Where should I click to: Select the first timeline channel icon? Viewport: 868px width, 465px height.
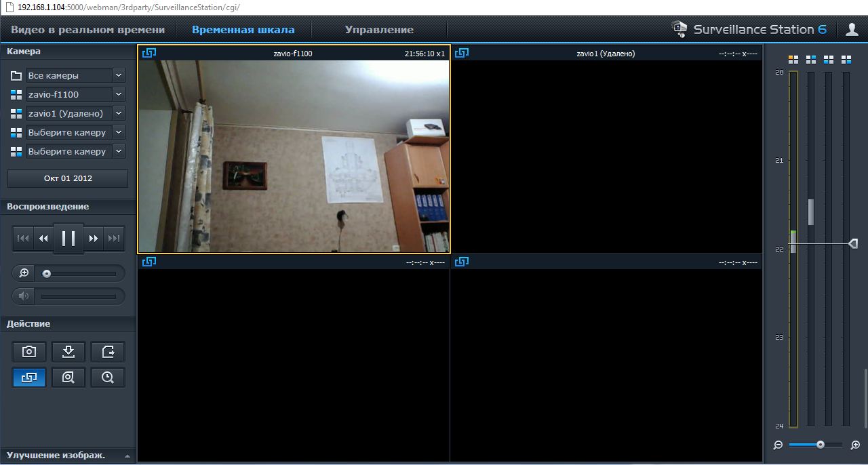[793, 60]
